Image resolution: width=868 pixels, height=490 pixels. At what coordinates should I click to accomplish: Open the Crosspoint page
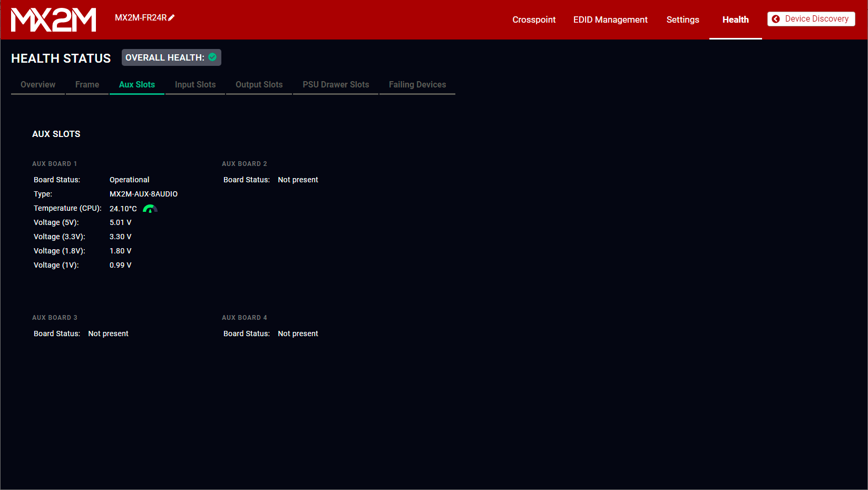click(534, 19)
